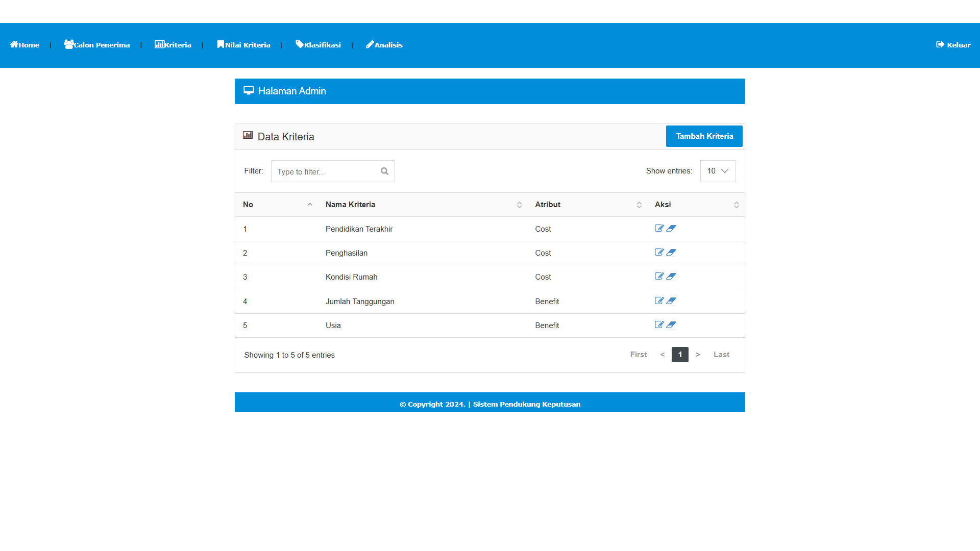Click the magnifier search icon in filter

(384, 171)
